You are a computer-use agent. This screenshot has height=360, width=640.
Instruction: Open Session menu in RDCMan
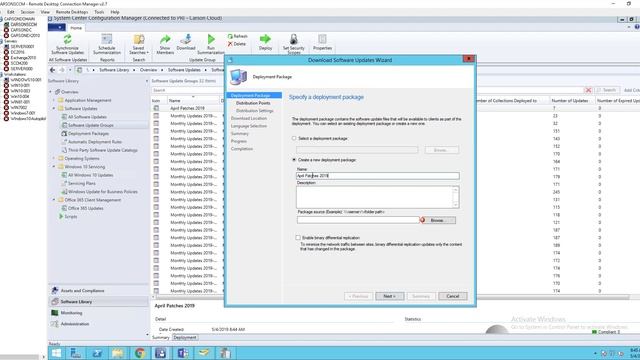[x=27, y=12]
